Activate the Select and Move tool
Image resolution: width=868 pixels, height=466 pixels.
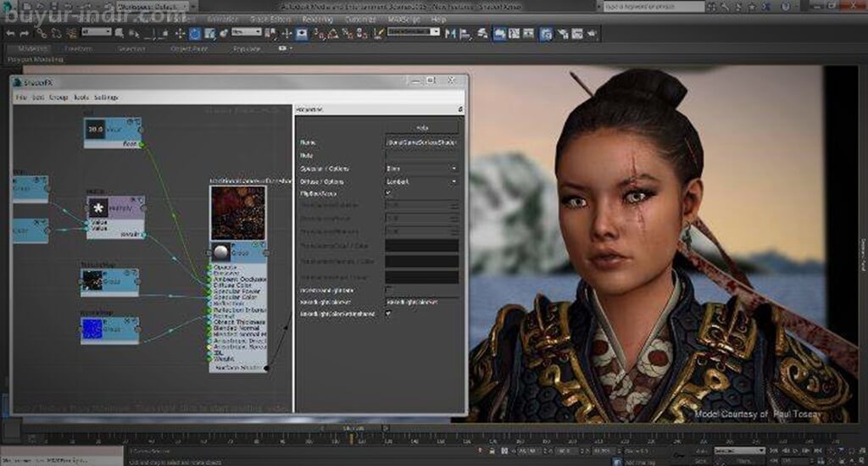click(180, 34)
